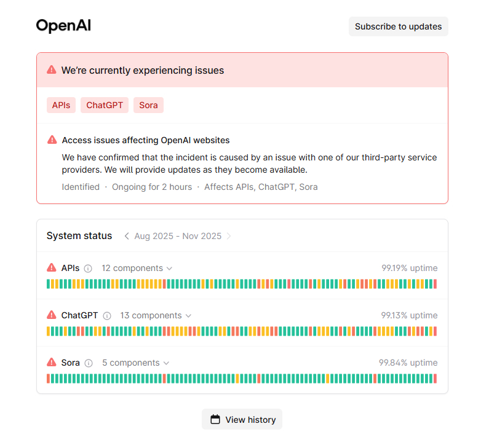The height and width of the screenshot is (448, 497).
Task: Navigate to the previous date range
Action: [x=127, y=236]
